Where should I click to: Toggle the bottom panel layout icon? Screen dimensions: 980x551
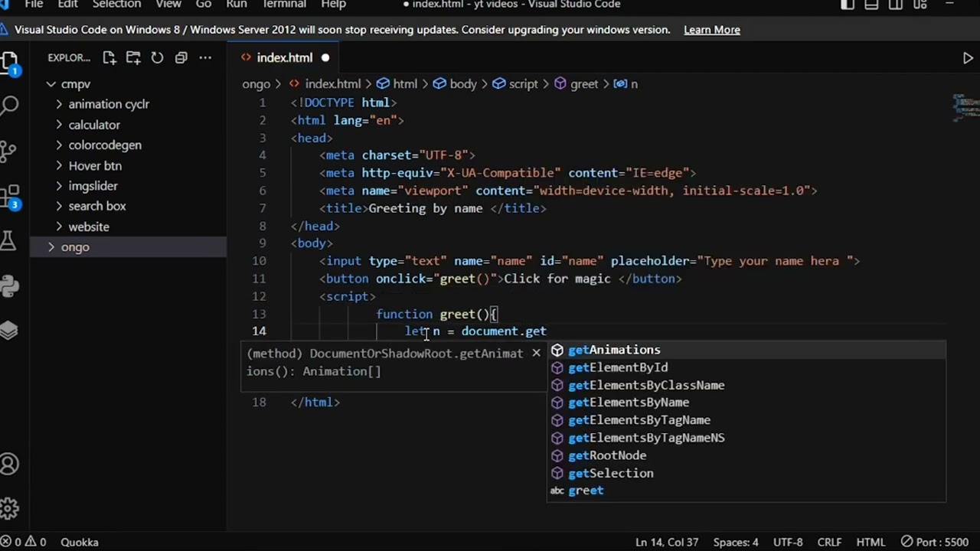(x=871, y=5)
